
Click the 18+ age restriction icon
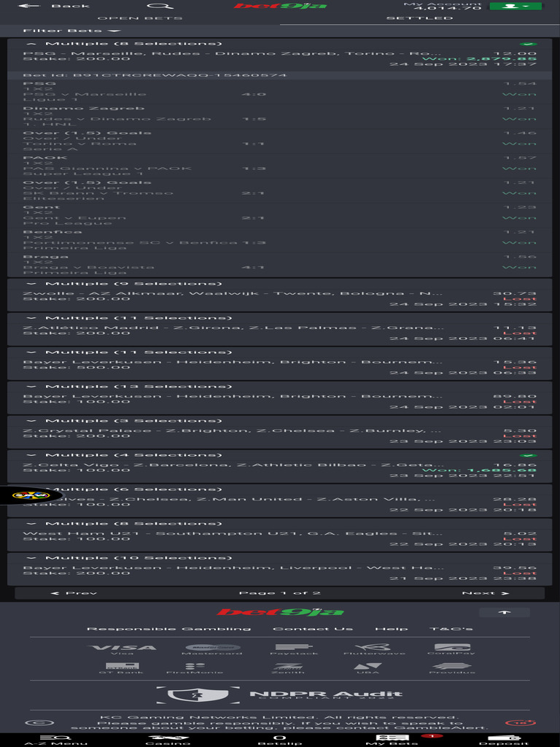pos(520,723)
